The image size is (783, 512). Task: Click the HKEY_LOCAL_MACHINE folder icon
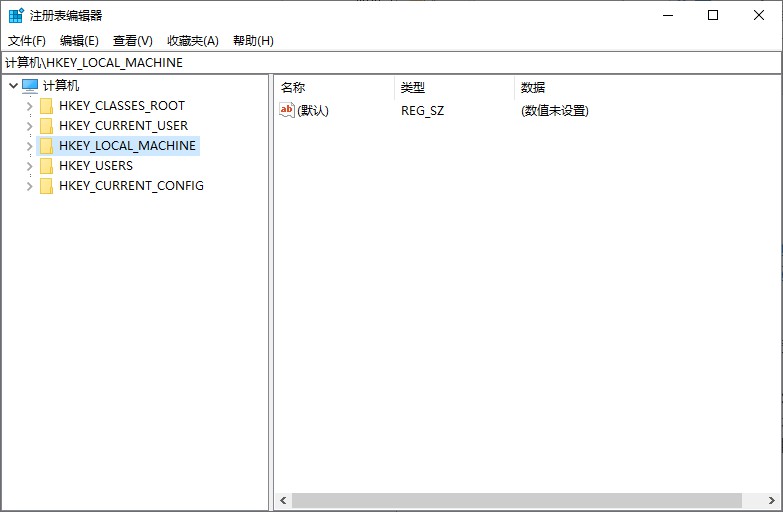[x=46, y=146]
